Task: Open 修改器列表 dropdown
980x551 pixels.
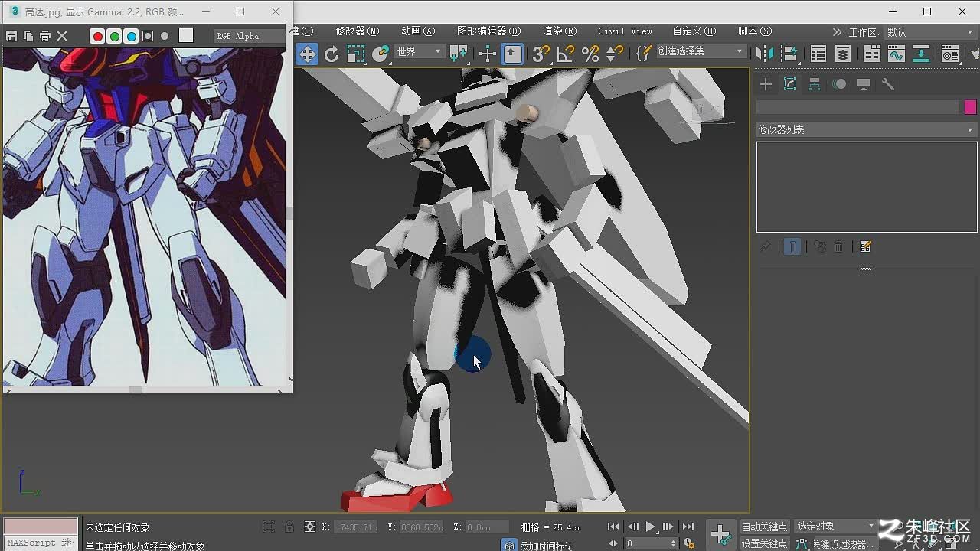Action: (867, 129)
